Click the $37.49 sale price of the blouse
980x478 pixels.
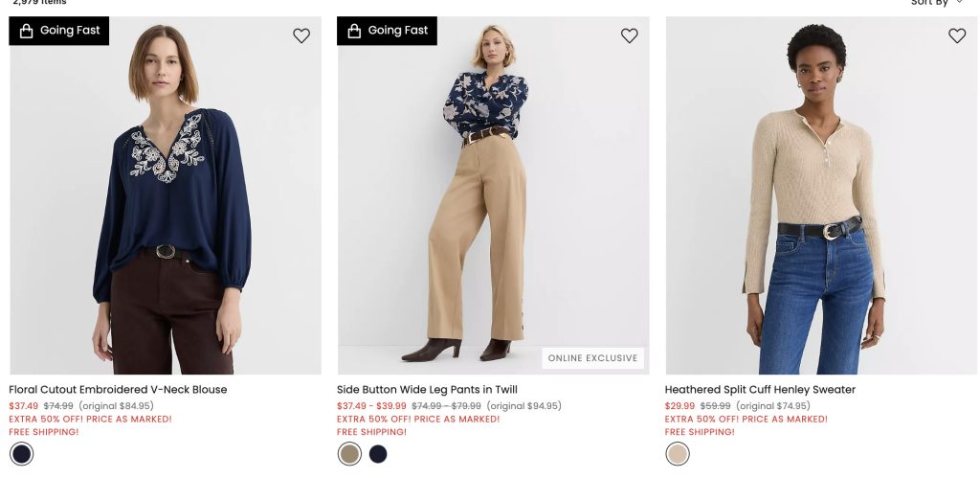point(24,406)
